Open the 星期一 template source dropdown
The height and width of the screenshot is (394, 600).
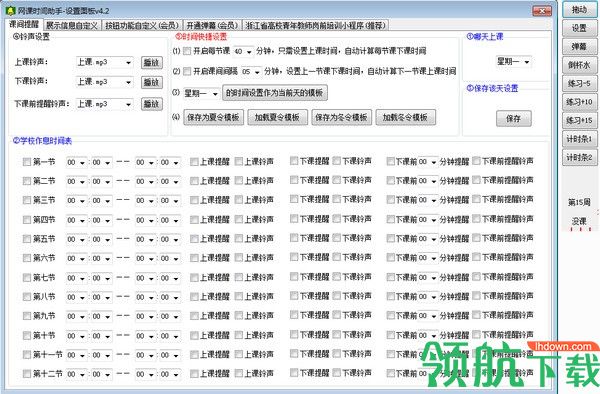point(201,93)
